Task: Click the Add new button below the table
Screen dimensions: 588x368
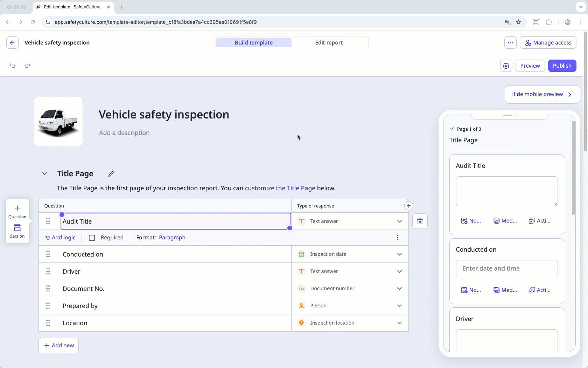Action: tap(59, 346)
